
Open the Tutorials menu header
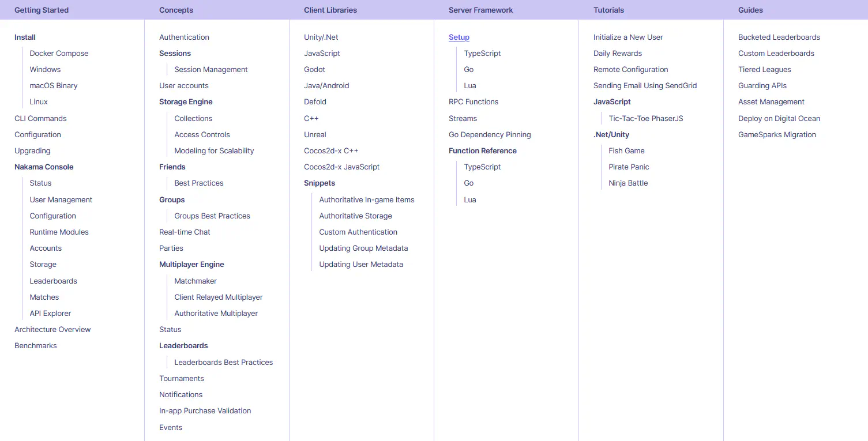pyautogui.click(x=608, y=10)
